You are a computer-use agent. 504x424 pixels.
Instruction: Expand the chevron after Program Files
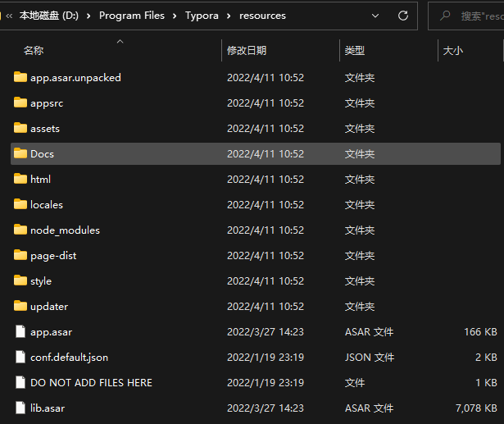tap(175, 16)
